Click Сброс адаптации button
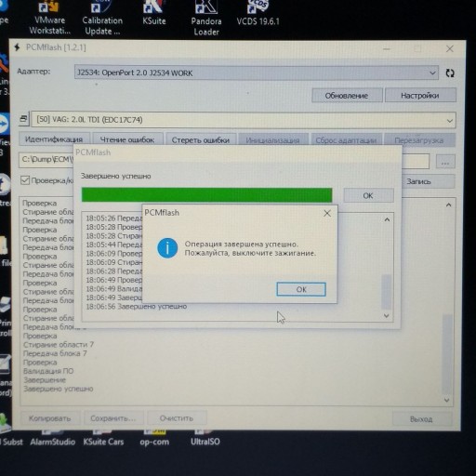 [x=346, y=140]
